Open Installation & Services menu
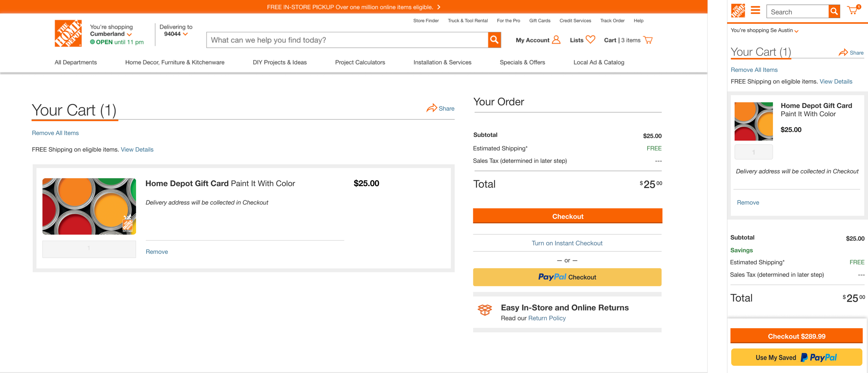Screen dimensions: 868x373 (442, 62)
